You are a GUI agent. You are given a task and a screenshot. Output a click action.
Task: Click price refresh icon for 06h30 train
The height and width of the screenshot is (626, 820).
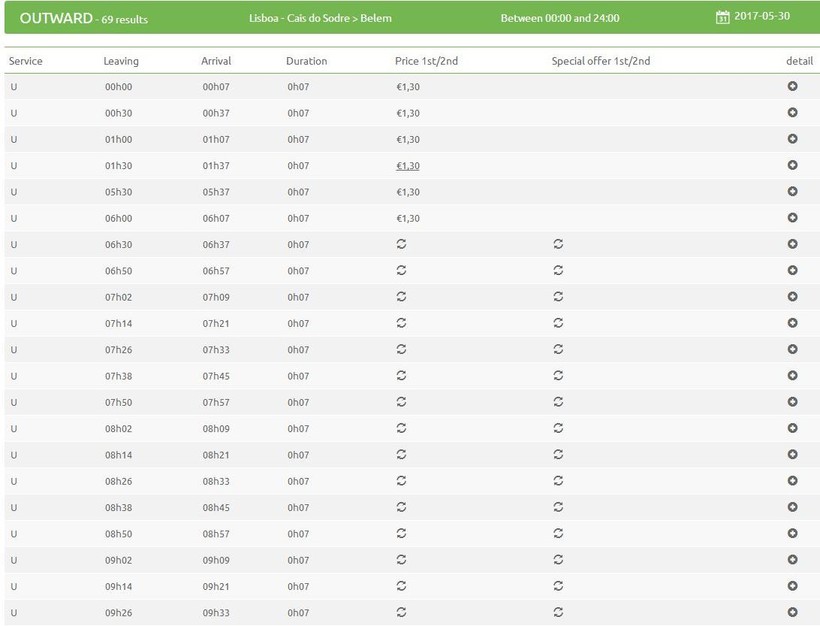pos(401,244)
